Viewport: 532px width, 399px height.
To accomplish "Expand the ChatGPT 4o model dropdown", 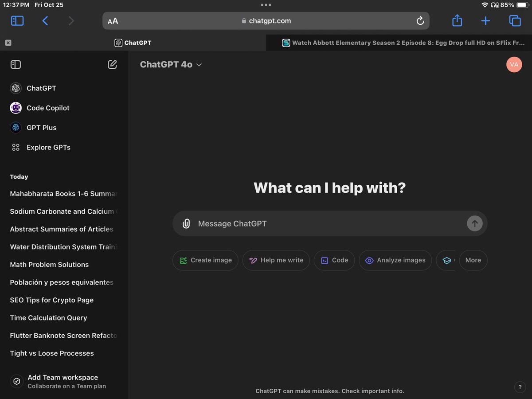I will (x=171, y=65).
